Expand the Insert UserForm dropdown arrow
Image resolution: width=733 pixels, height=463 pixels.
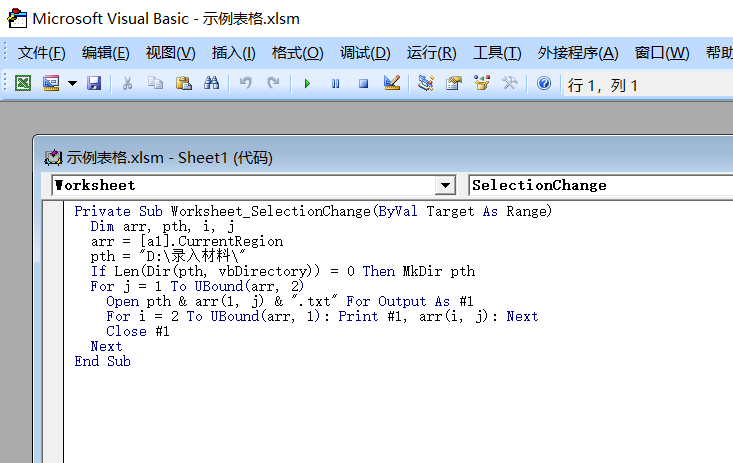pyautogui.click(x=72, y=84)
